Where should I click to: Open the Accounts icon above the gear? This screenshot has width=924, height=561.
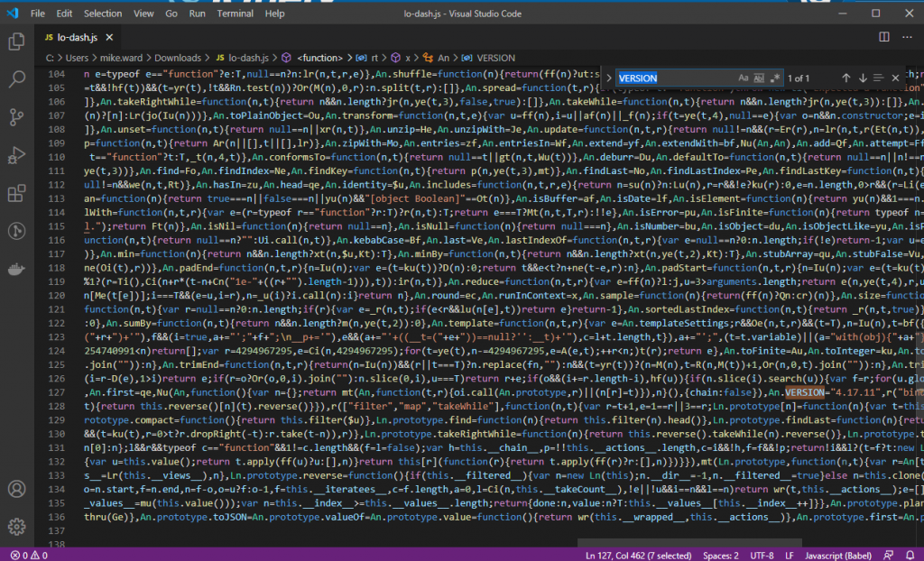(15, 489)
